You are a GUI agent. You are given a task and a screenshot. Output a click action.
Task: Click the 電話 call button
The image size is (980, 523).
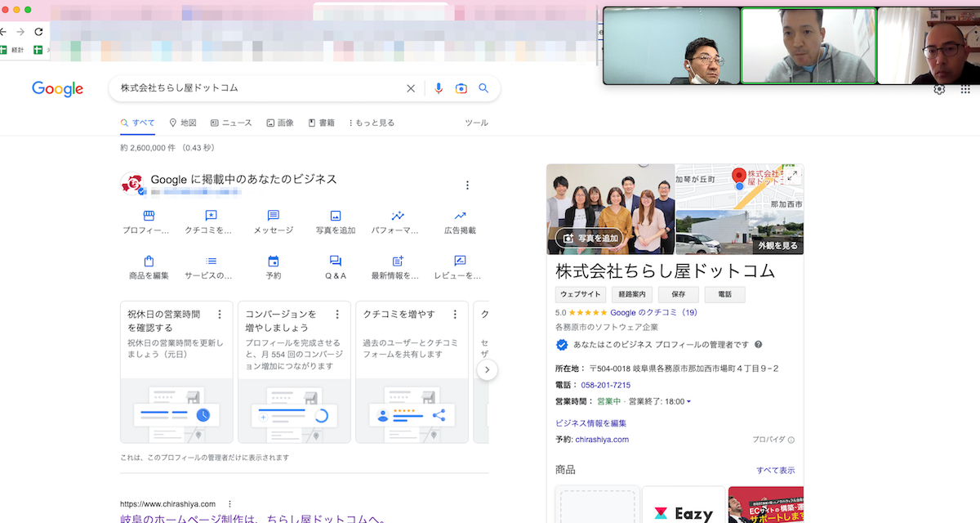[x=725, y=294]
